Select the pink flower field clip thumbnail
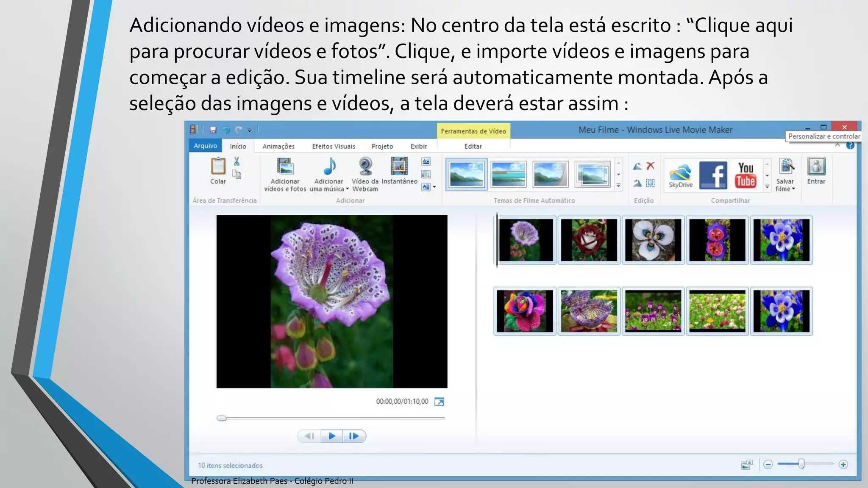 tap(717, 311)
